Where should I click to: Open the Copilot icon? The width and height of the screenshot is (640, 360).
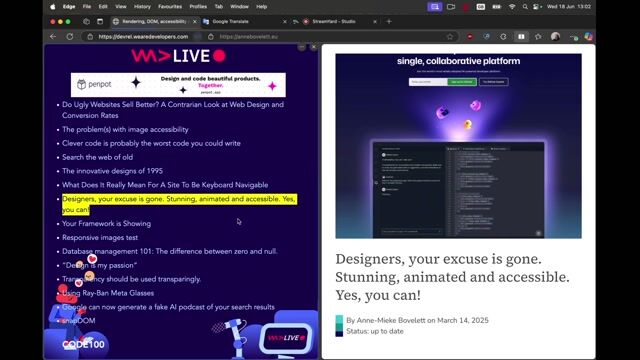coord(588,37)
